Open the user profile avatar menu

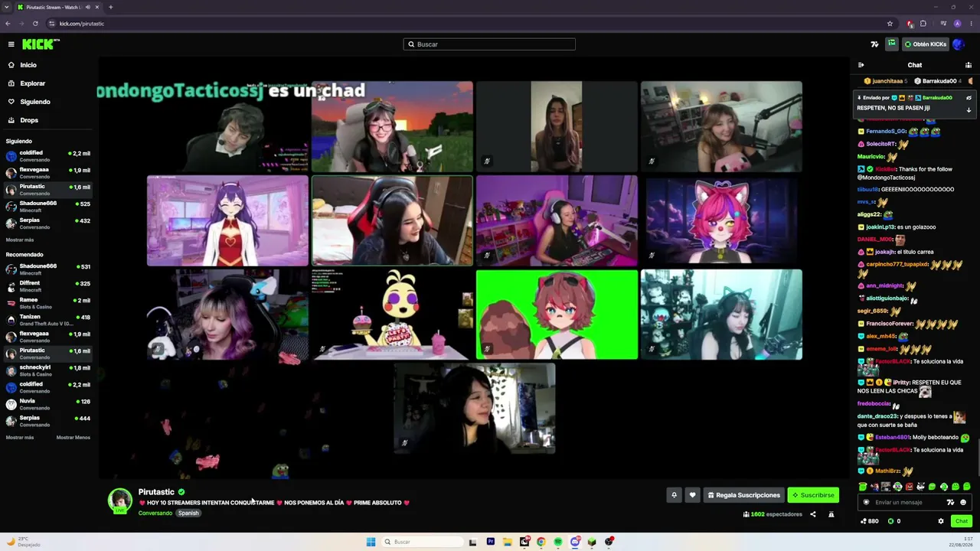click(x=958, y=44)
